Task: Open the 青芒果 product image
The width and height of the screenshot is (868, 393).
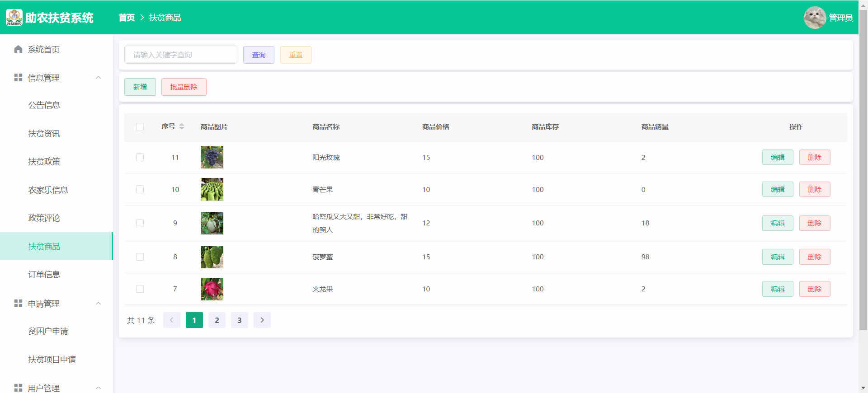Action: coord(212,189)
